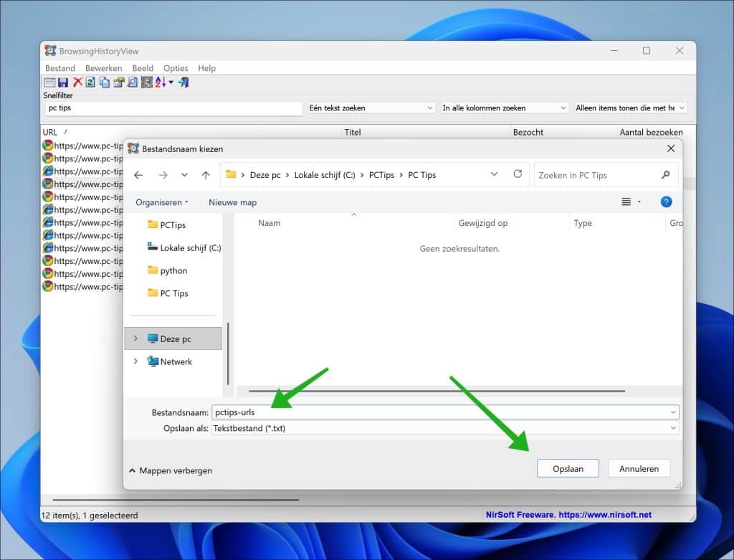Open the Beeld menu
This screenshot has width=734, height=560.
coord(143,68)
